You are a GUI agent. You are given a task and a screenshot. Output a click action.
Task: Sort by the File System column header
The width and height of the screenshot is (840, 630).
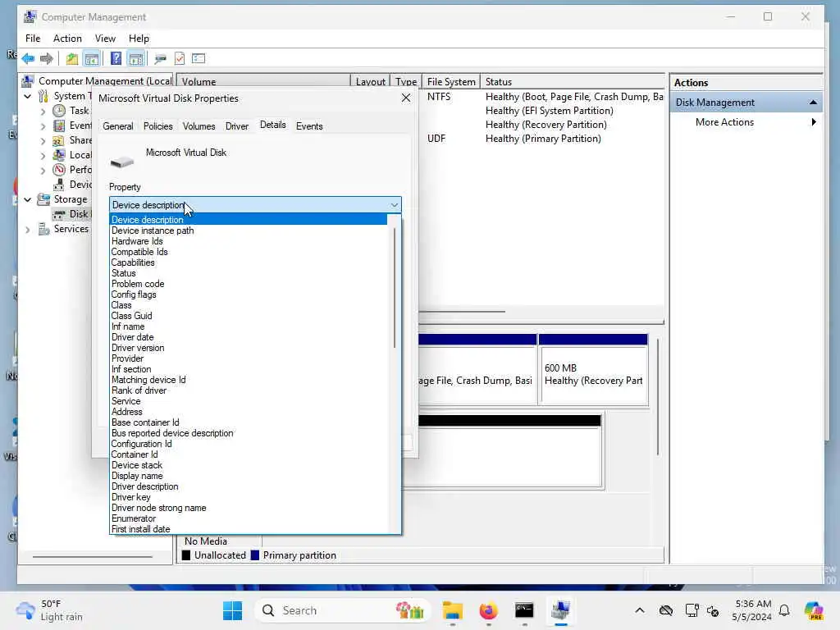(x=451, y=81)
